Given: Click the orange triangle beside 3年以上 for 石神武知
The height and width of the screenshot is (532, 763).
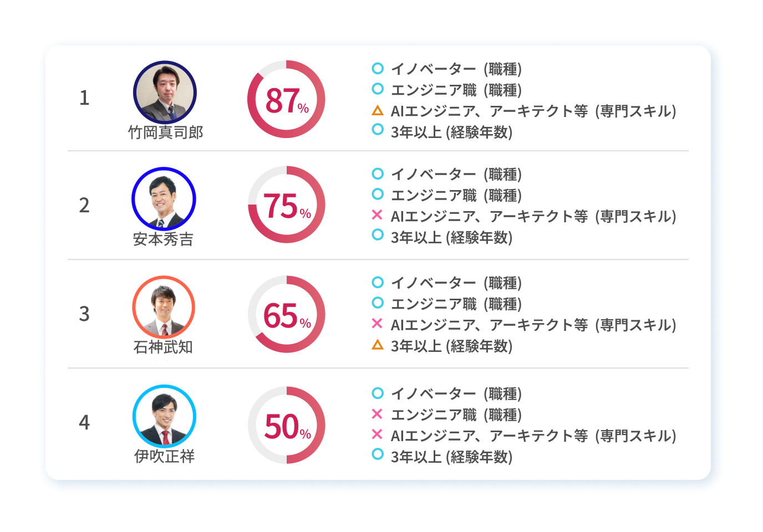Looking at the screenshot, I should (378, 345).
